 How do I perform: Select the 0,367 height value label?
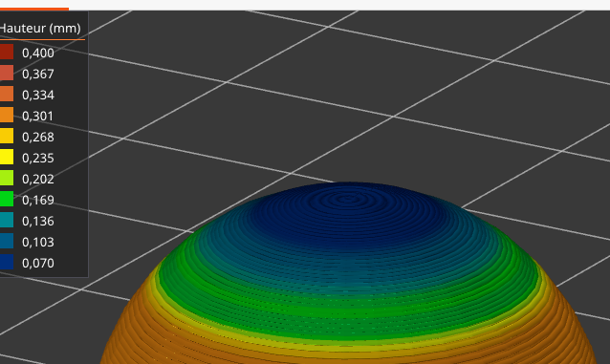point(38,74)
